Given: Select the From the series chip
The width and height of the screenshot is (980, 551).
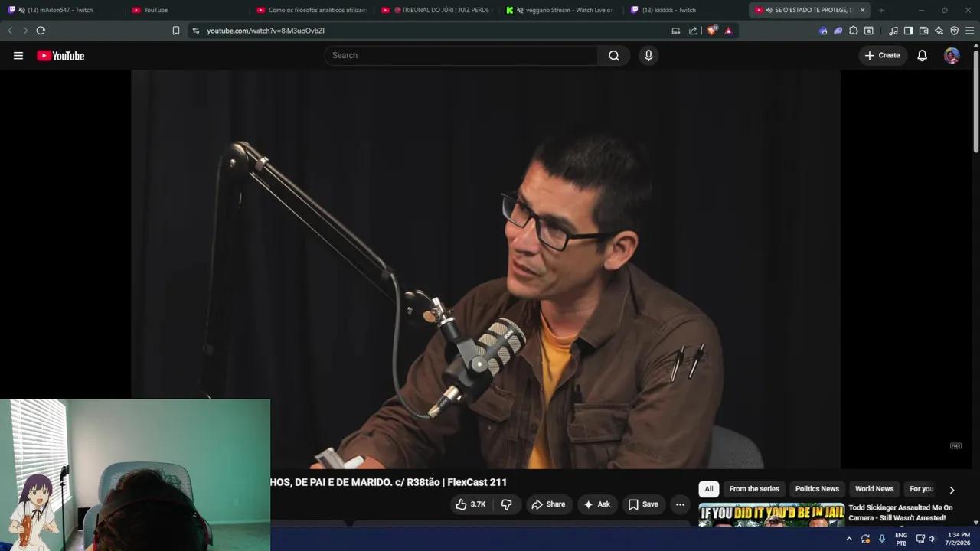Looking at the screenshot, I should point(754,489).
